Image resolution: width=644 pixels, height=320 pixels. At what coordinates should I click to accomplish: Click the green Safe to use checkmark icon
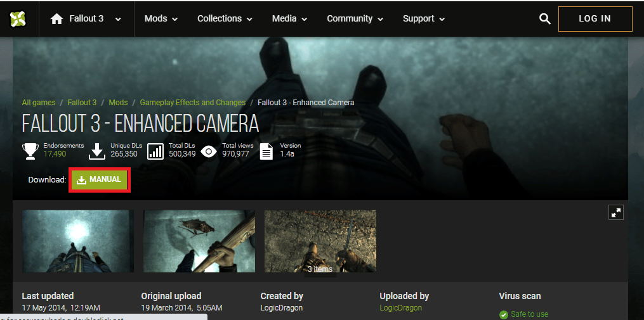coord(504,315)
